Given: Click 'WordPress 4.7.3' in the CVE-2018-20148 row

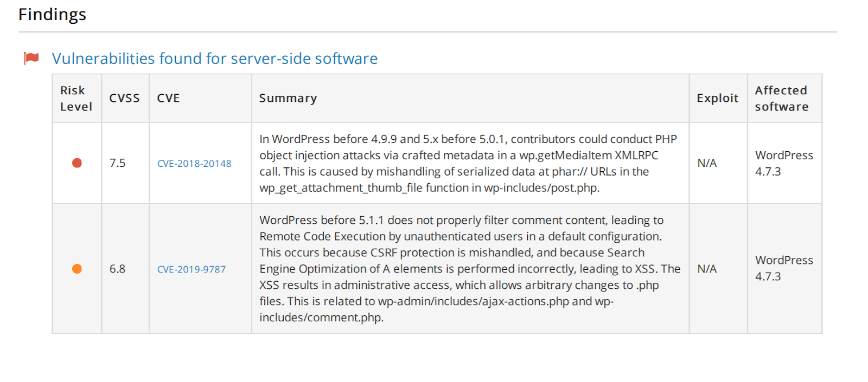Looking at the screenshot, I should click(x=784, y=164).
